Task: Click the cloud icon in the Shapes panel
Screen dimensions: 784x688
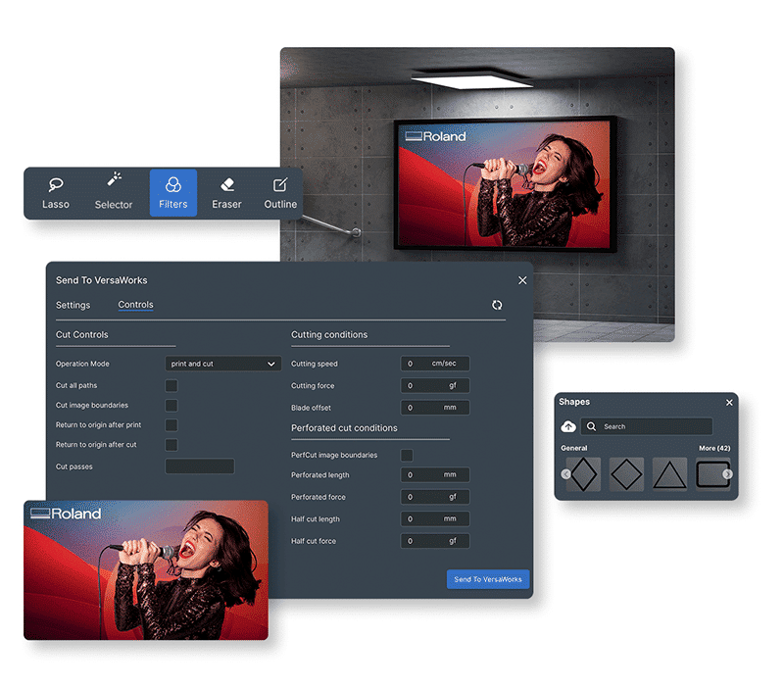Action: pyautogui.click(x=568, y=426)
